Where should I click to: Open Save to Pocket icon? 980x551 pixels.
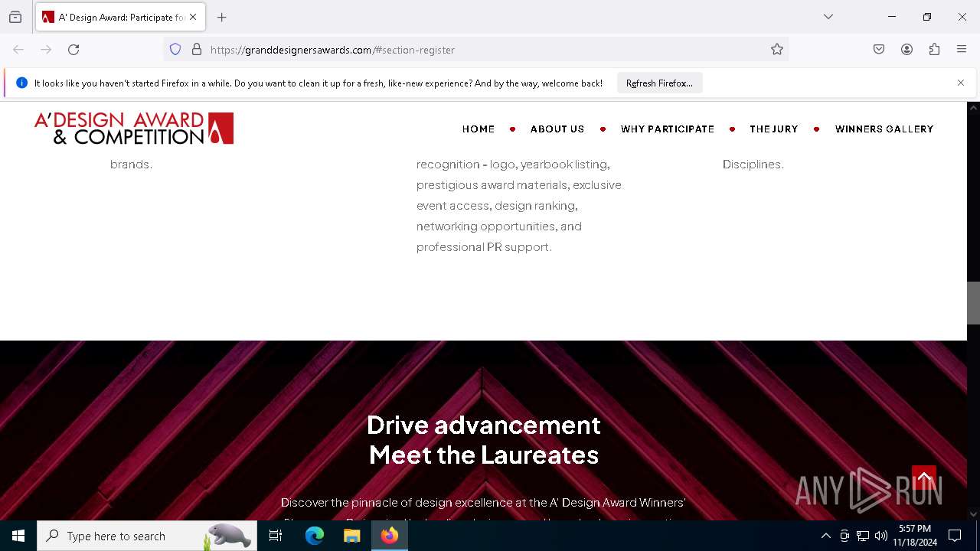(879, 50)
